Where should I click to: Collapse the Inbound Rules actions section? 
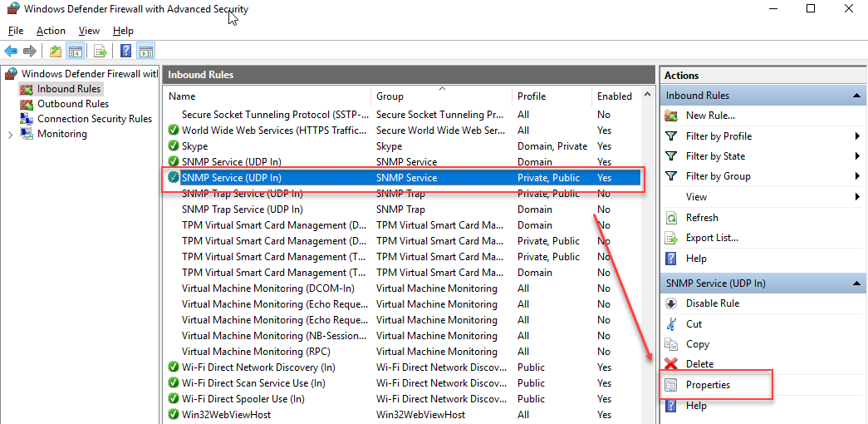856,96
